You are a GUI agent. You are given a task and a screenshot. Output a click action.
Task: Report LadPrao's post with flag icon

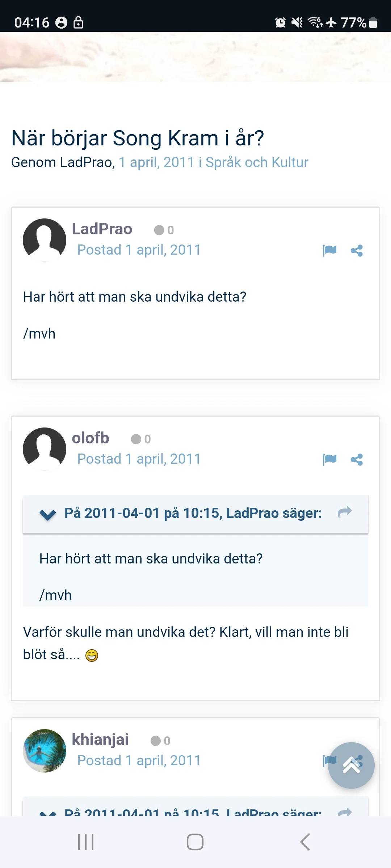(x=329, y=250)
